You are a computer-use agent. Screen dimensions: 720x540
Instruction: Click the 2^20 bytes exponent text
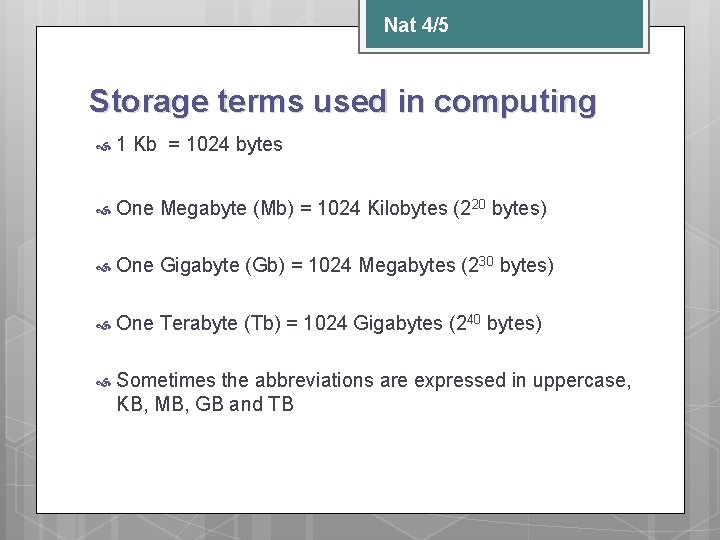point(500,208)
